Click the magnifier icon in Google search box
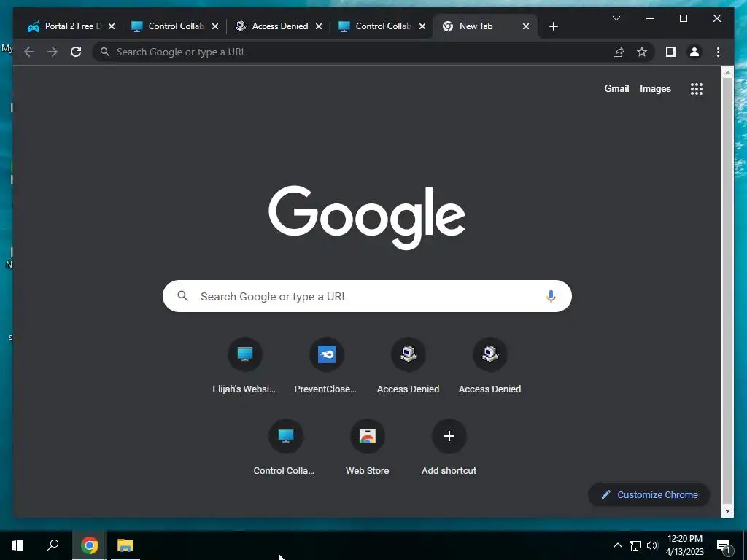747x560 pixels. coord(183,296)
